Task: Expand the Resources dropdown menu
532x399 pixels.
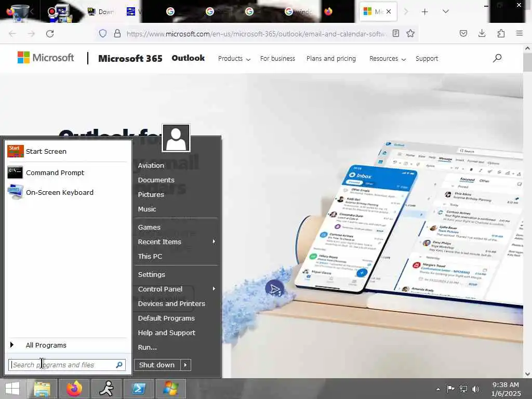Action: tap(388, 59)
